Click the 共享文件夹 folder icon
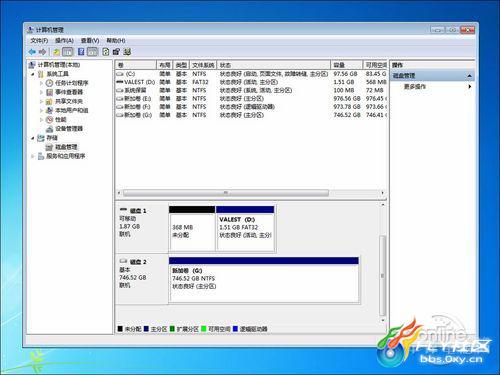 49,101
